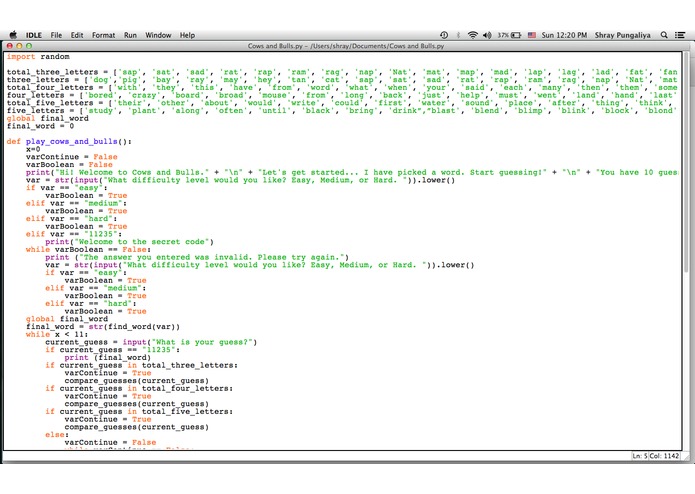
Task: Open the Apple menu
Action: [13, 35]
